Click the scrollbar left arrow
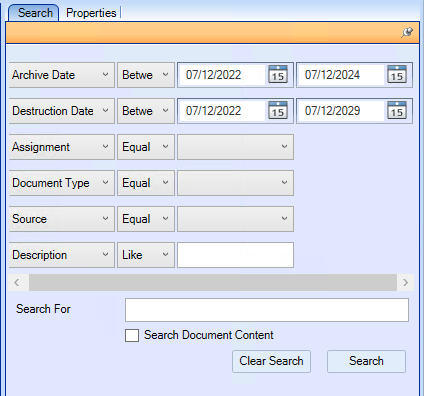This screenshot has width=424, height=396. point(17,283)
